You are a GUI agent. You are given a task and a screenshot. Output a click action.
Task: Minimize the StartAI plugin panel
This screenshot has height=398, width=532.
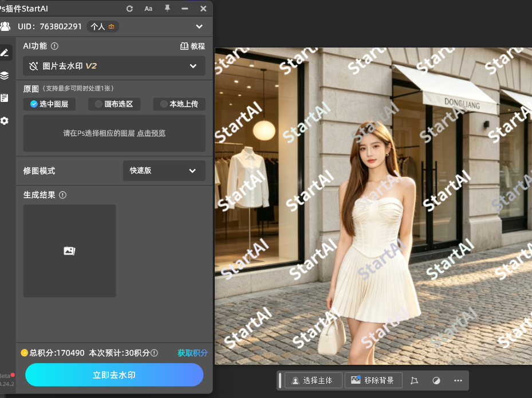[185, 9]
